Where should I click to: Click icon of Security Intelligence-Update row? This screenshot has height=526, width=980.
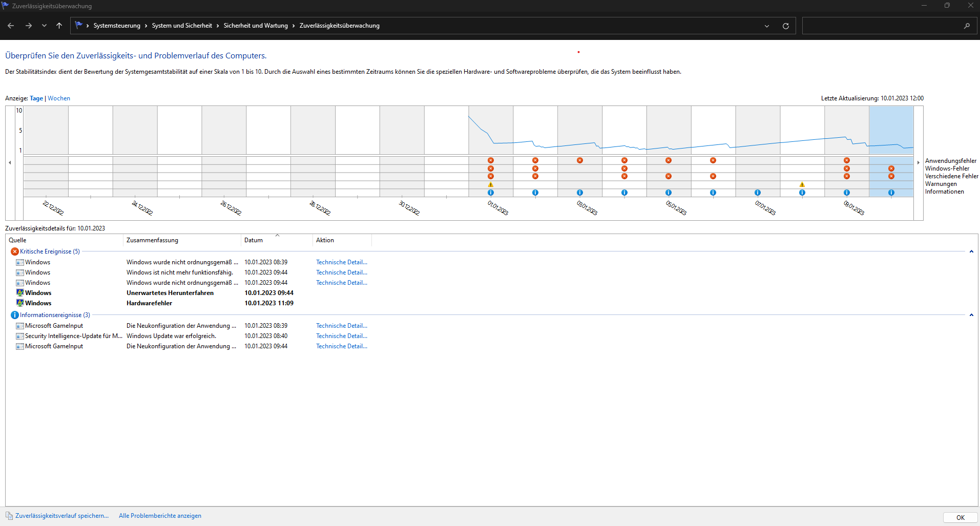pos(20,336)
